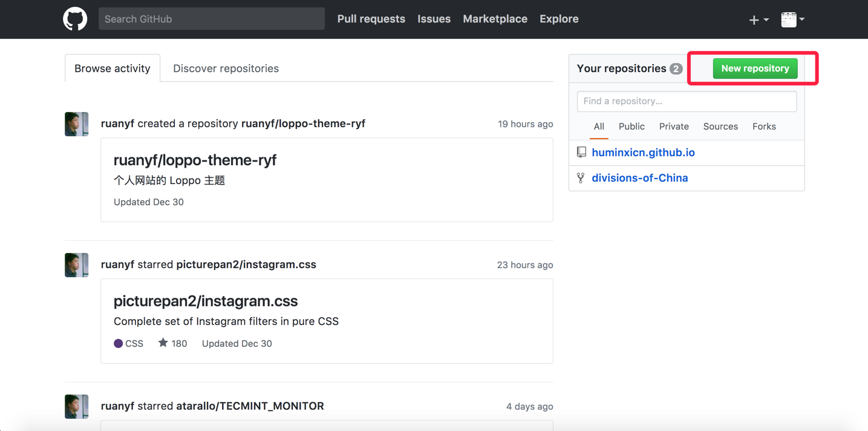Click ruanyf username in the TECMINT_MONITOR headline
The width and height of the screenshot is (868, 431).
click(118, 406)
